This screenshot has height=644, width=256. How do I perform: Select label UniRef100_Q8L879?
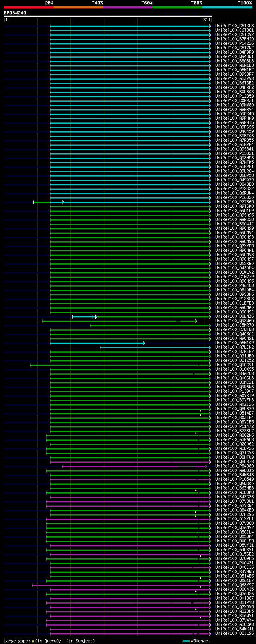234,409
